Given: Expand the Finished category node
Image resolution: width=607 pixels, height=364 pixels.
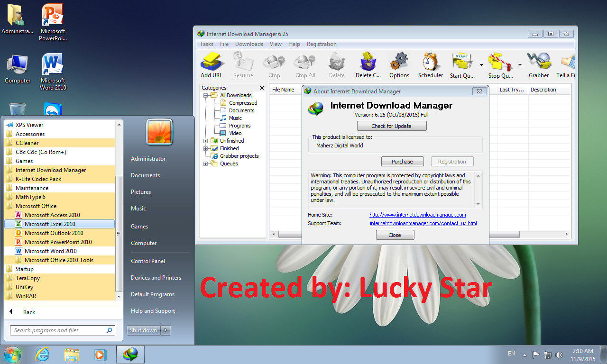Looking at the screenshot, I should pyautogui.click(x=206, y=148).
